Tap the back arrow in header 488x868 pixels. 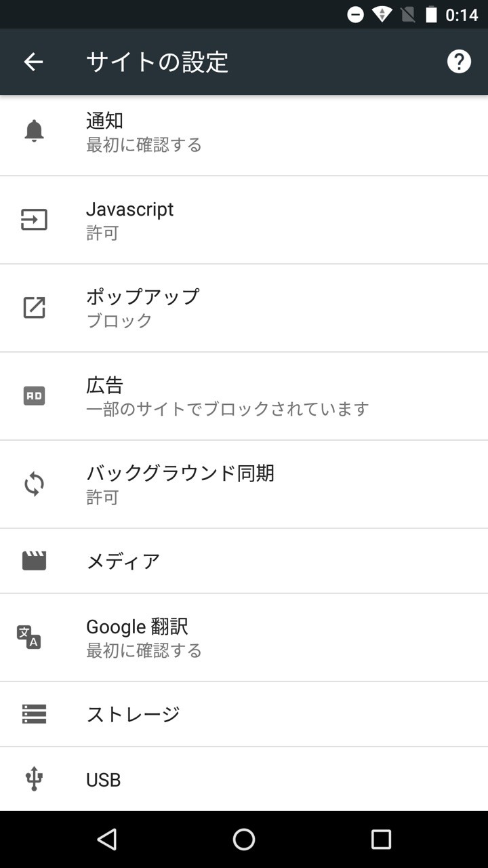[x=33, y=62]
